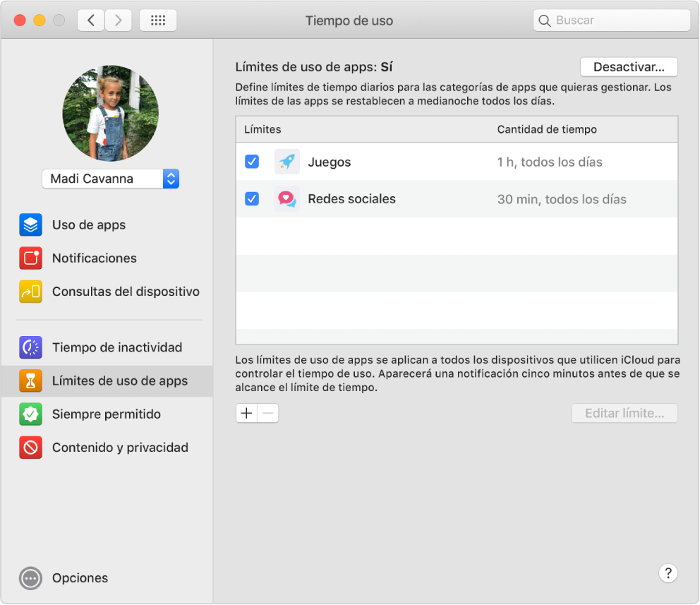The width and height of the screenshot is (700, 605).
Task: Remove limit with the minus button
Action: click(x=268, y=413)
